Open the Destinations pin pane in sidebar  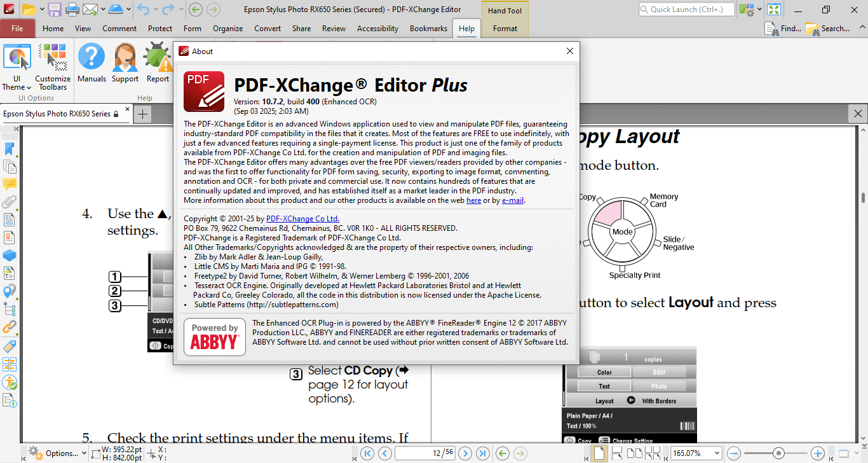[10, 291]
